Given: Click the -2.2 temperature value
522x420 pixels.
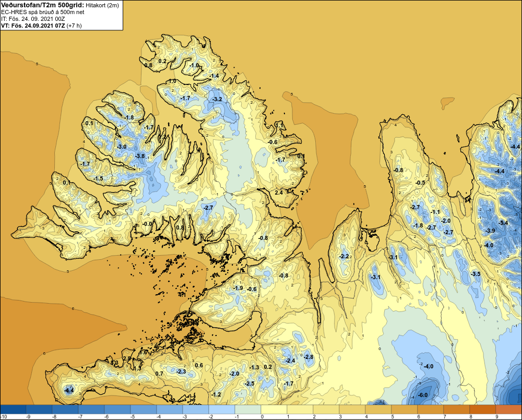Looking at the screenshot, I should coord(344,256).
